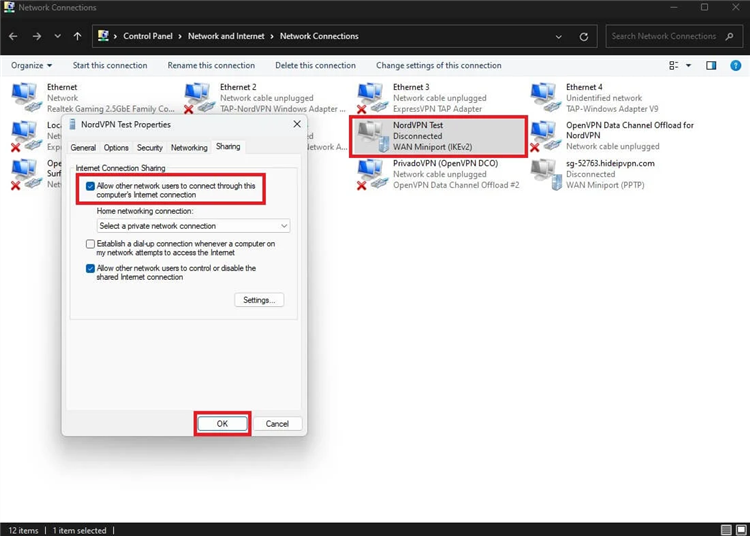Click the 'WAN Miniport (PPTP)' text
750x536 pixels.
pyautogui.click(x=605, y=185)
